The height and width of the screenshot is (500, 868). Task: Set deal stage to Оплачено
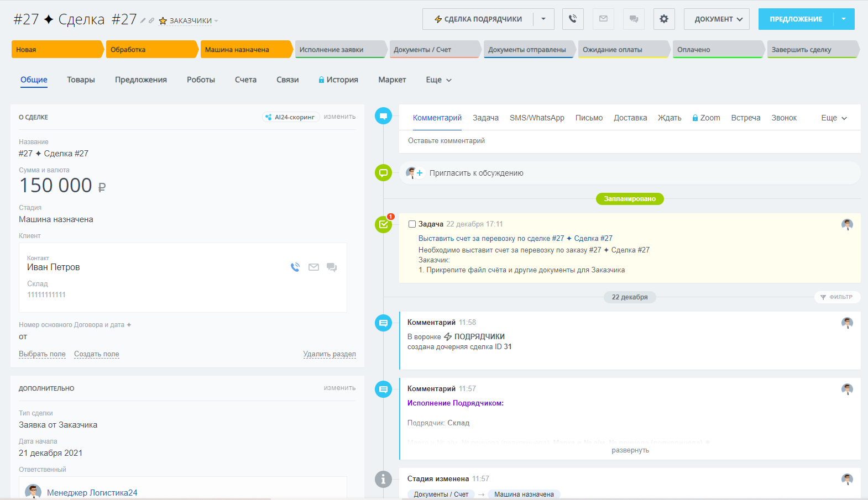pyautogui.click(x=717, y=50)
